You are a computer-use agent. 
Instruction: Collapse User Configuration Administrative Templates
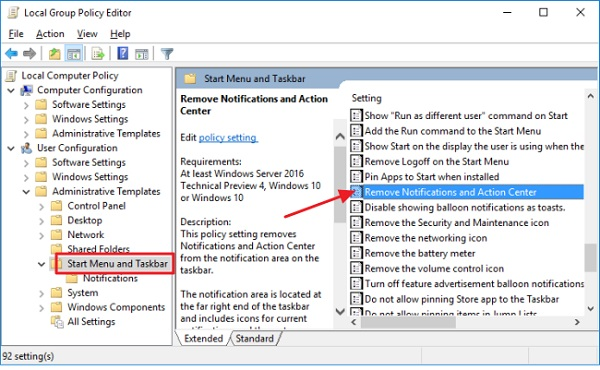pos(26,192)
